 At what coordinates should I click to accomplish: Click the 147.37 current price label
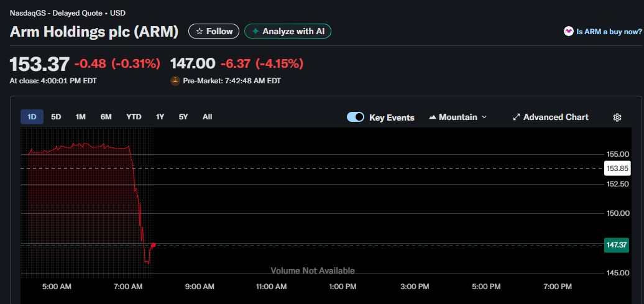coord(617,246)
